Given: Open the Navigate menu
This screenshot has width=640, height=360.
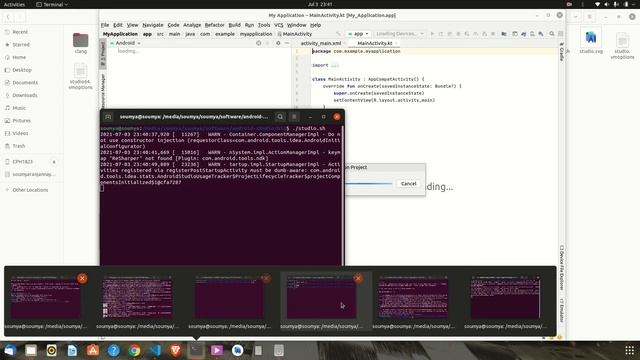Looking at the screenshot, I should point(153,25).
